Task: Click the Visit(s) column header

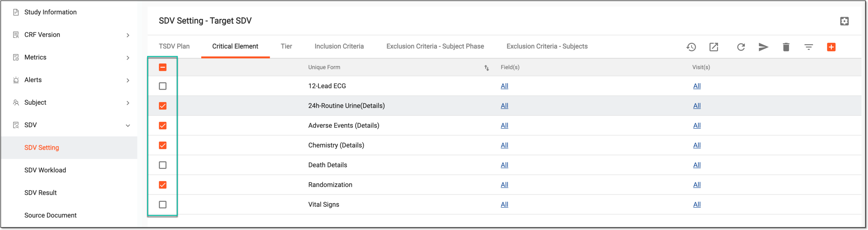Action: click(x=701, y=67)
